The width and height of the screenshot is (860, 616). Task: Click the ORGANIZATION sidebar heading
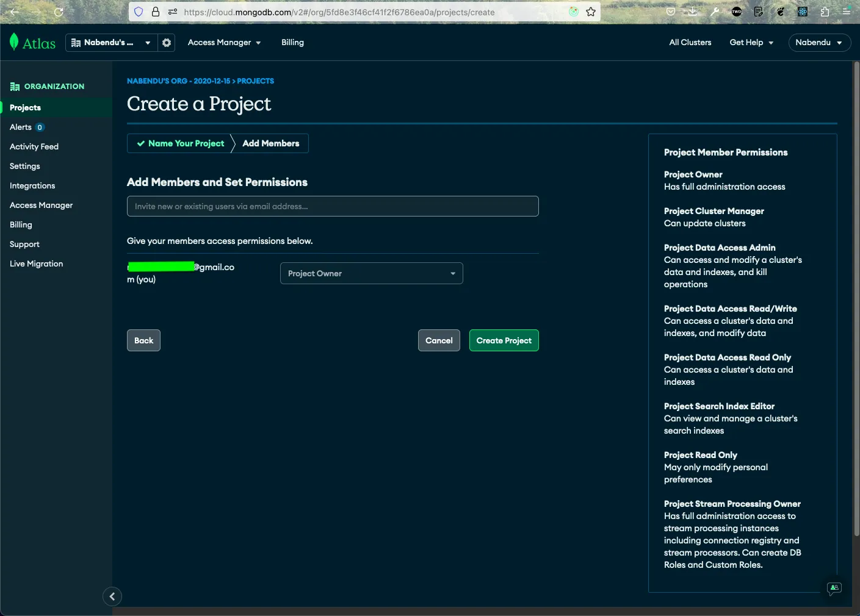[x=54, y=87]
